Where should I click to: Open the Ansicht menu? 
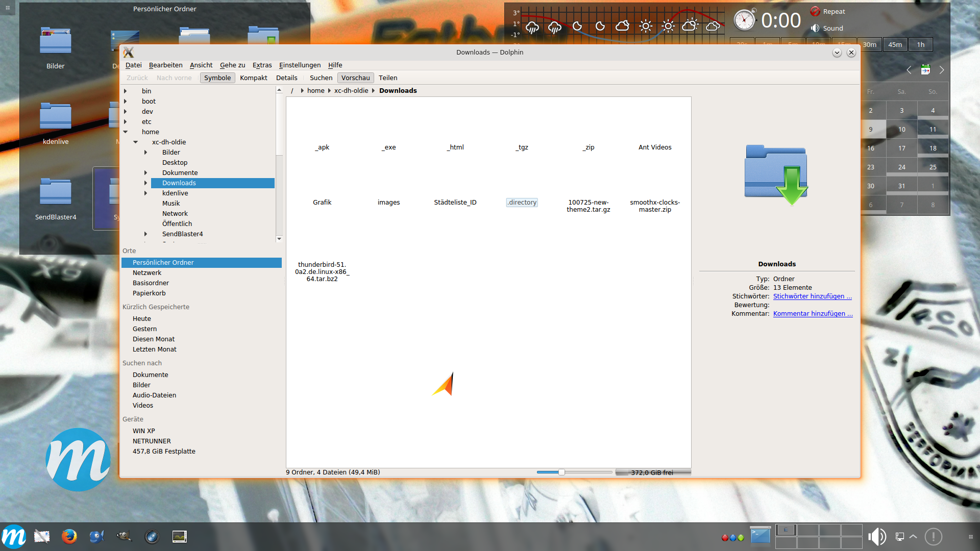coord(201,65)
